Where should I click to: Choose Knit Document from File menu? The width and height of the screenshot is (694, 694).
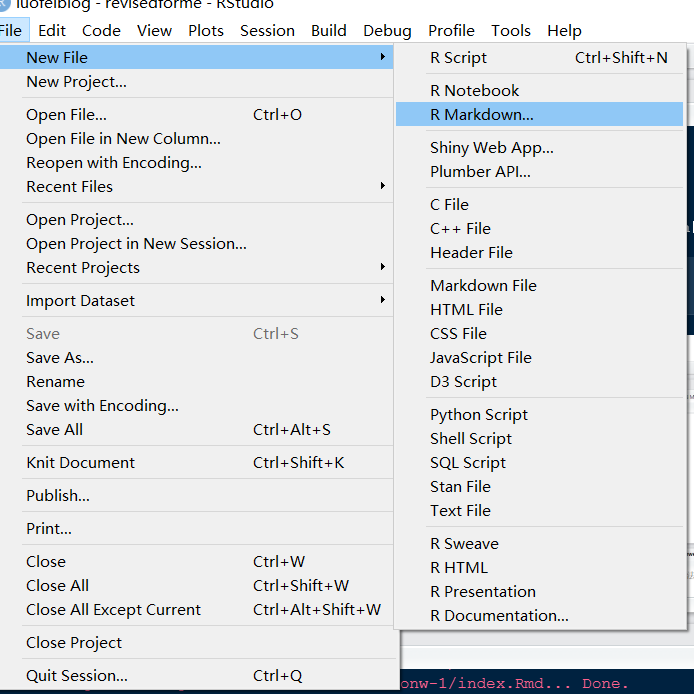pyautogui.click(x=81, y=463)
